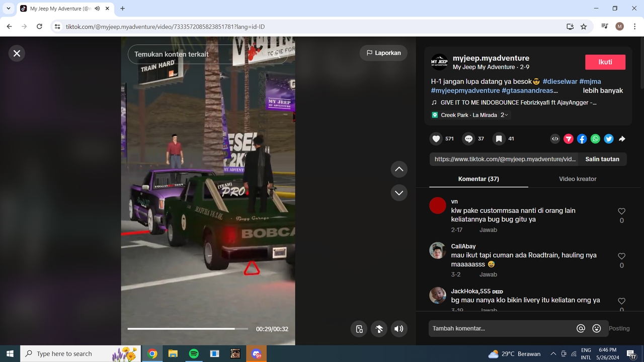Like the JackHoka,555 comment

(621, 301)
